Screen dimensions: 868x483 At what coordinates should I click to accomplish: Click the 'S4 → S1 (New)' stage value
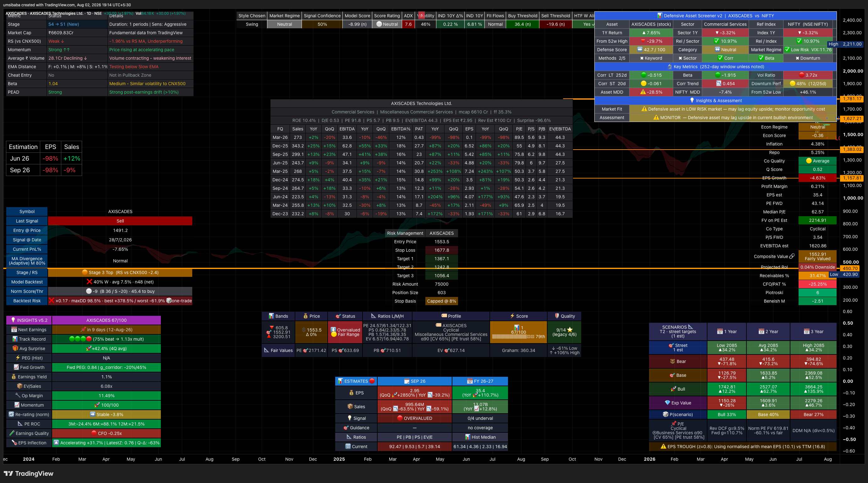(64, 24)
